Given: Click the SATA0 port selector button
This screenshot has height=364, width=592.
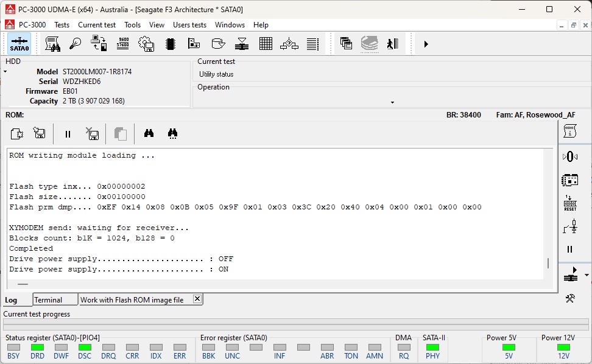Looking at the screenshot, I should click(19, 44).
